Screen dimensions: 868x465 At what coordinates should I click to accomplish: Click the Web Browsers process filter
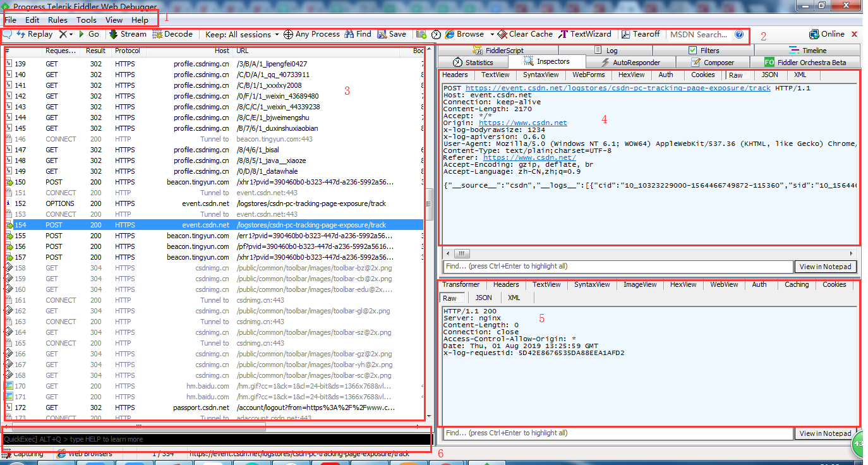click(85, 454)
